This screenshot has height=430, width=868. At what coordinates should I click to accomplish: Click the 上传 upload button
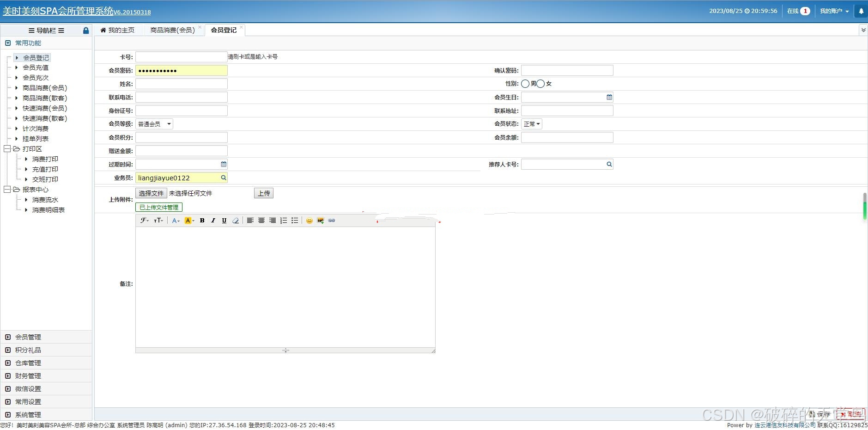click(264, 193)
